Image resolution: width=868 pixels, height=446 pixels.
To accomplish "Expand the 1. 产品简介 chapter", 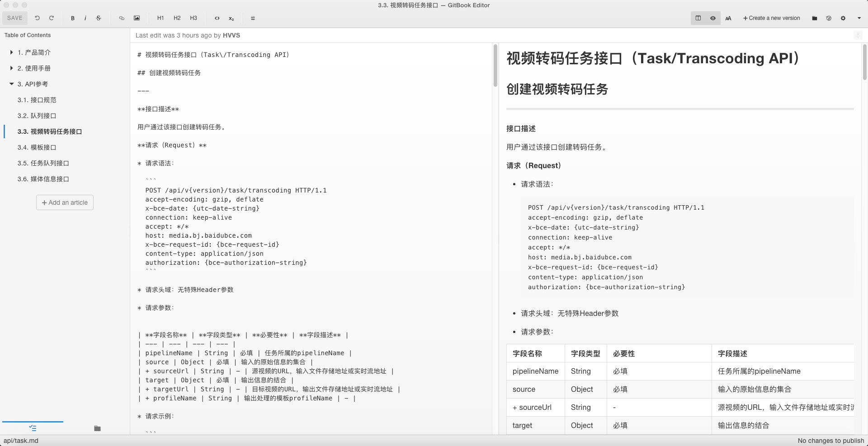I will point(11,52).
